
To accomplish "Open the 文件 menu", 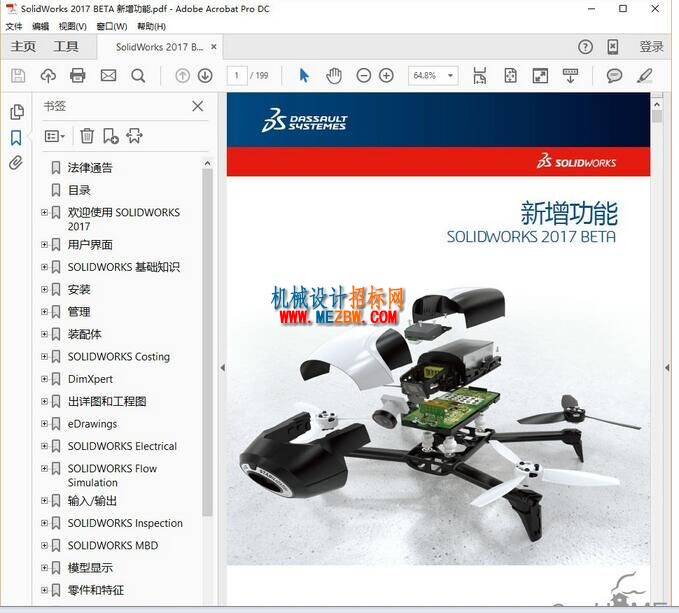I will pos(14,27).
